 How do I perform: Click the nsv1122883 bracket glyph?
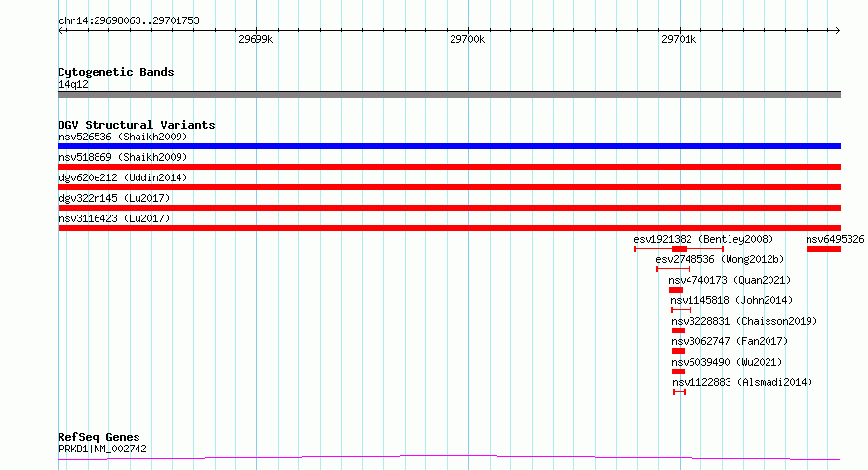tap(679, 392)
